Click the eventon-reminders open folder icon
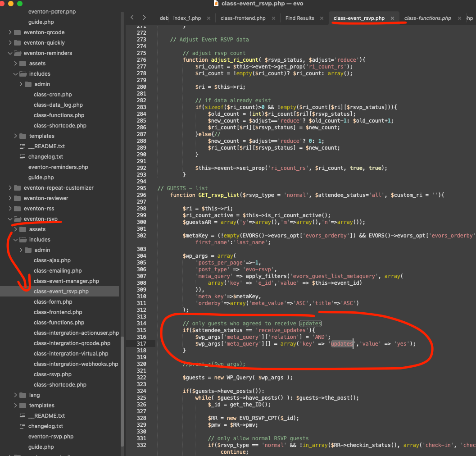Viewport: 476px width, 456px height. pos(18,53)
